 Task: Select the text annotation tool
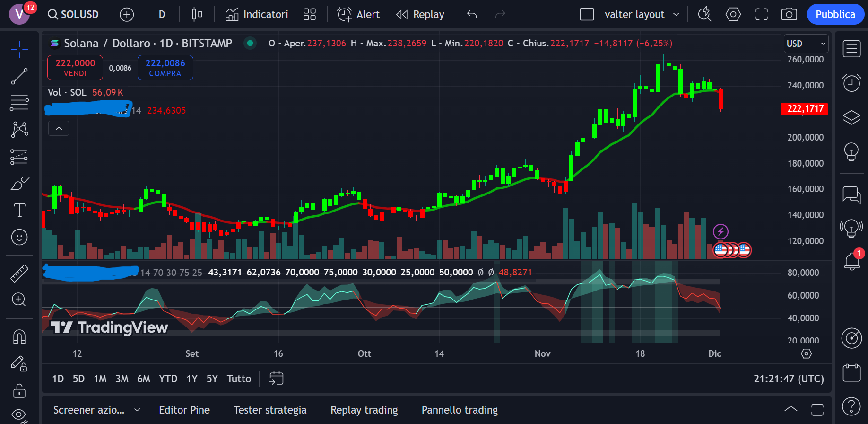tap(19, 210)
